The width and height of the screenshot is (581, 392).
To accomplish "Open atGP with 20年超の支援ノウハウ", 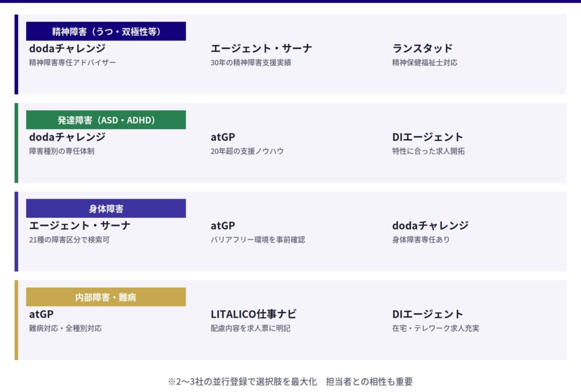I will point(222,137).
